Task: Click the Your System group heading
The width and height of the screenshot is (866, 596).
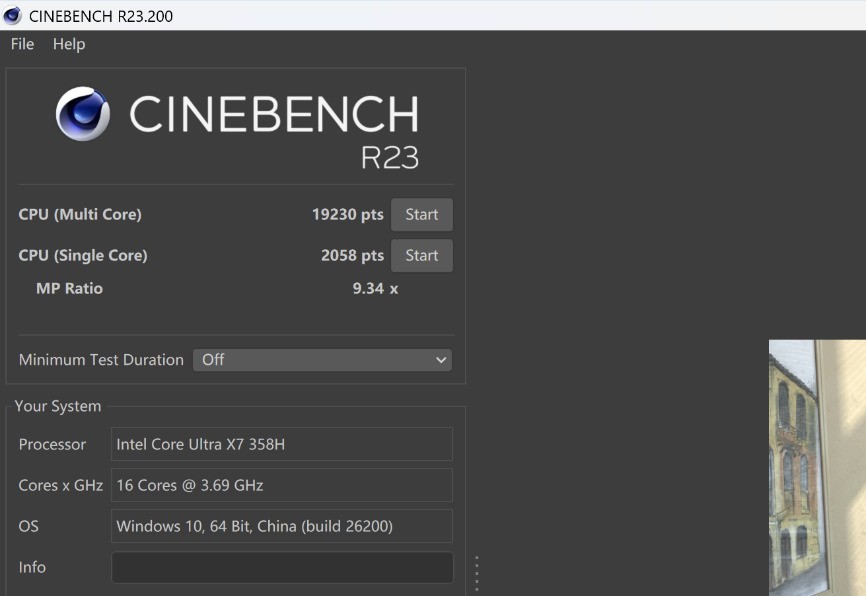Action: [58, 406]
